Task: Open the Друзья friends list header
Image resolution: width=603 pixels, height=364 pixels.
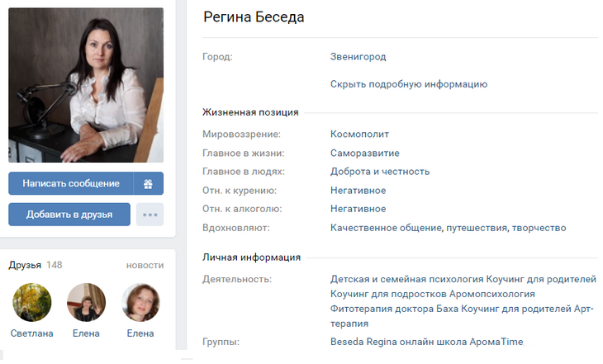Action: 25,265
